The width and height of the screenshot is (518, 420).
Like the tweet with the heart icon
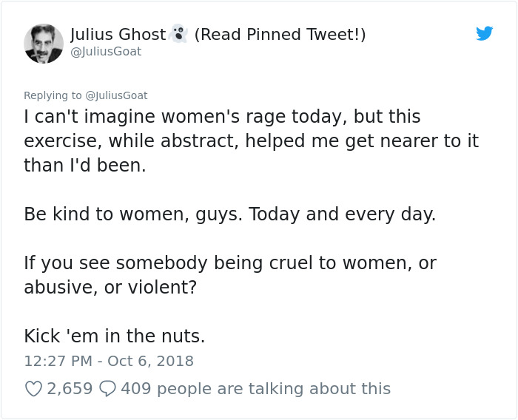click(x=33, y=388)
